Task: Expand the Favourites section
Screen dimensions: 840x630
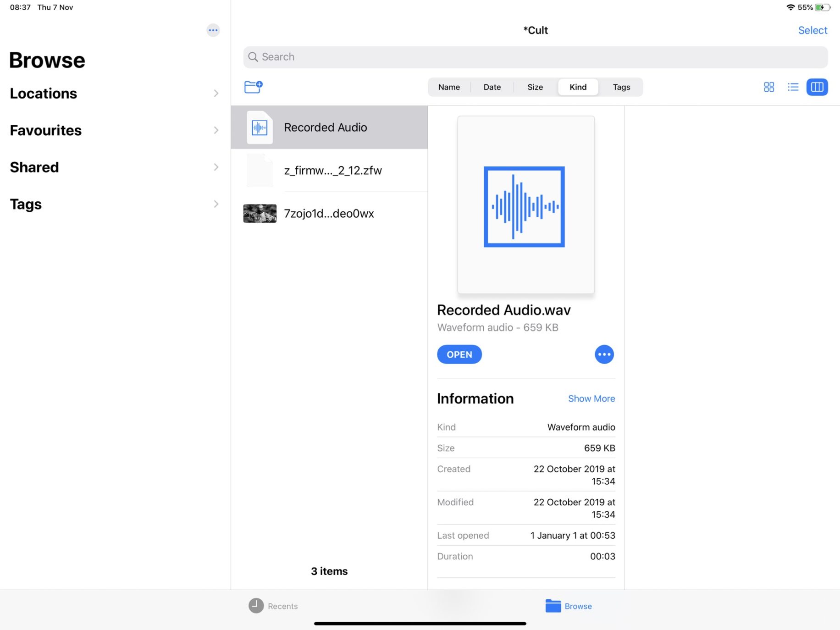Action: [115, 130]
